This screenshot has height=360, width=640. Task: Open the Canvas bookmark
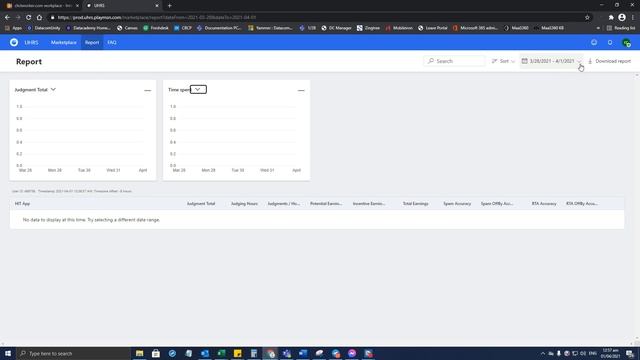point(127,28)
